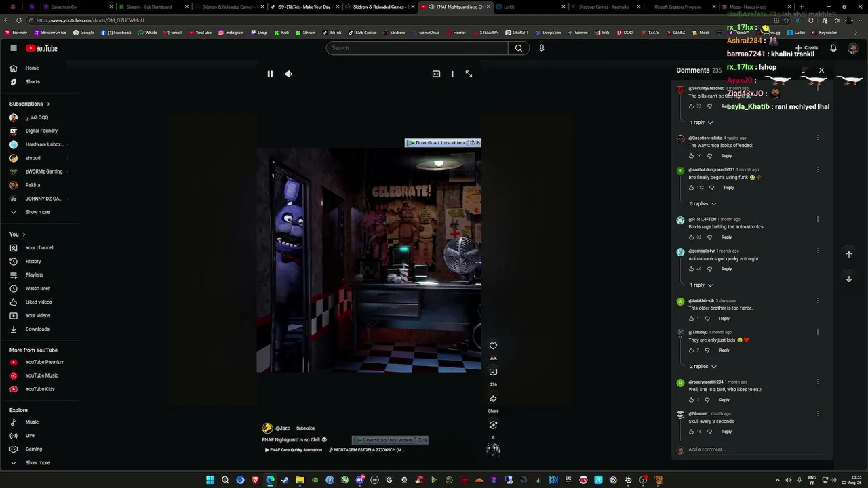Enter fullscreen for the Short

(x=469, y=74)
